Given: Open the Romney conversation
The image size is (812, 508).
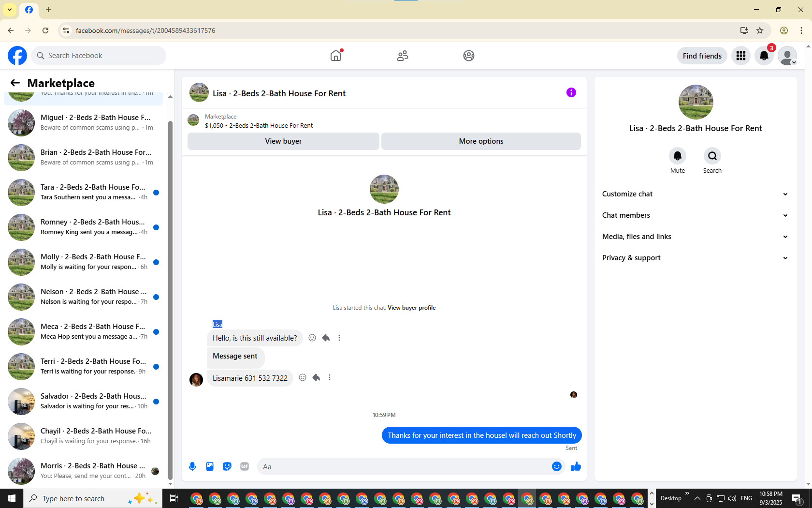Looking at the screenshot, I should (x=84, y=227).
